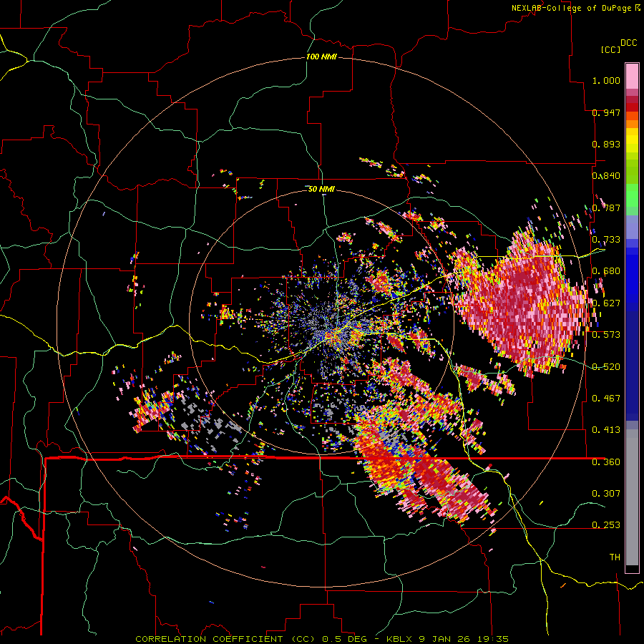Select the 0.253 scale value
This screenshot has height=644, width=644.
pyautogui.click(x=606, y=525)
